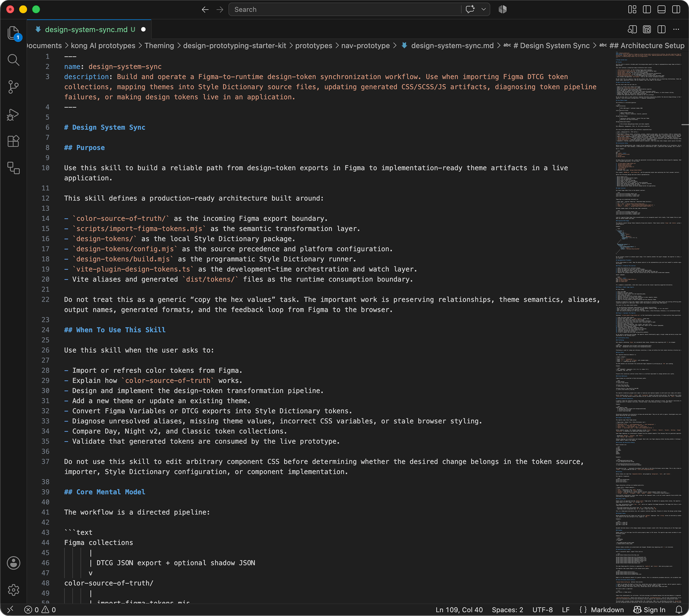The height and width of the screenshot is (616, 689).
Task: Open the LF end-of-line picker
Action: tap(566, 610)
